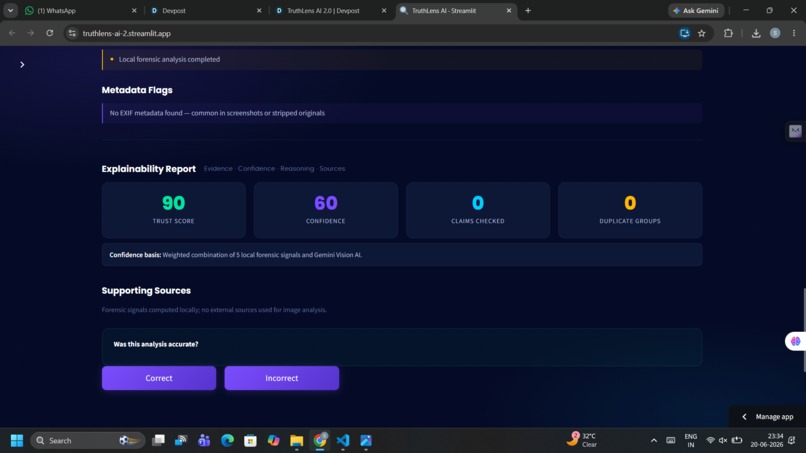Image resolution: width=806 pixels, height=453 pixels.
Task: Click the Explainability Report heading
Action: [x=149, y=169]
